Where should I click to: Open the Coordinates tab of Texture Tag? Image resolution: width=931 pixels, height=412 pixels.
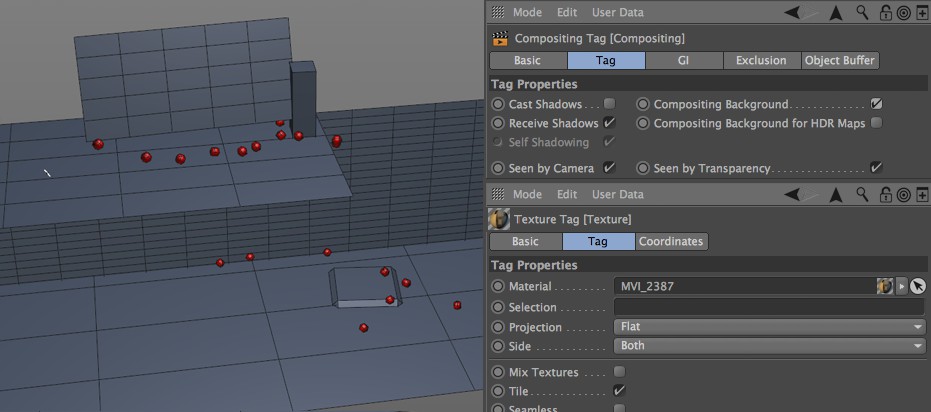tap(671, 242)
